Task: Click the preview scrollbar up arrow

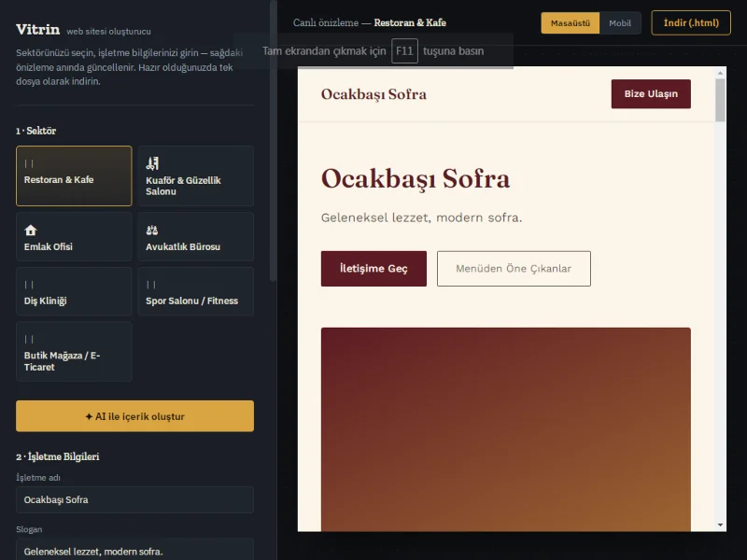Action: pyautogui.click(x=720, y=73)
